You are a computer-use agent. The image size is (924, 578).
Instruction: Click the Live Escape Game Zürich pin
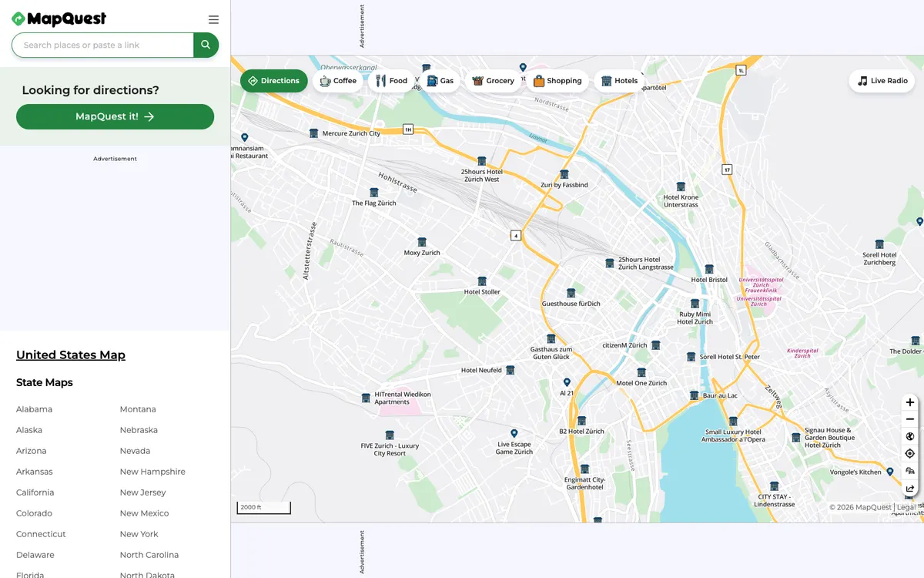tap(514, 434)
